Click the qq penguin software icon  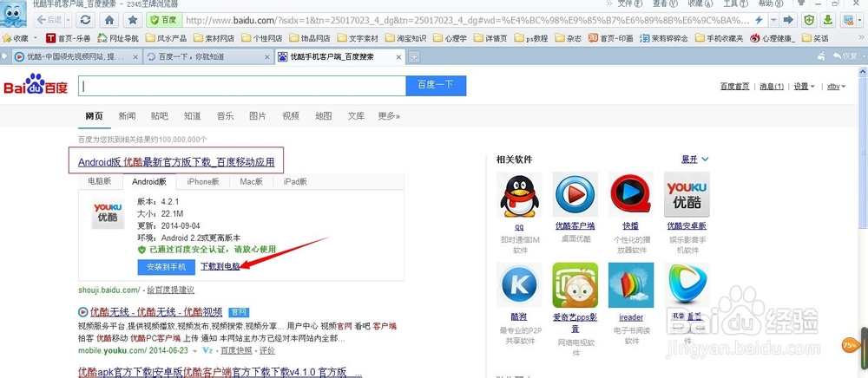pyautogui.click(x=519, y=194)
